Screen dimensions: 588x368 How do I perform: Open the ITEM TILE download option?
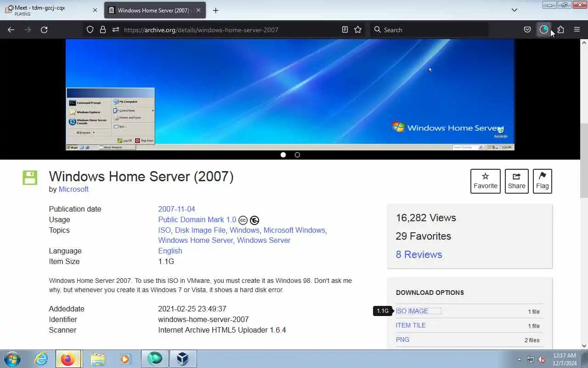411,325
